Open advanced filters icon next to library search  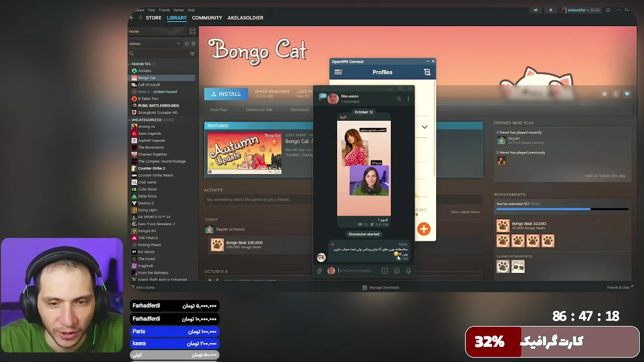pos(192,53)
